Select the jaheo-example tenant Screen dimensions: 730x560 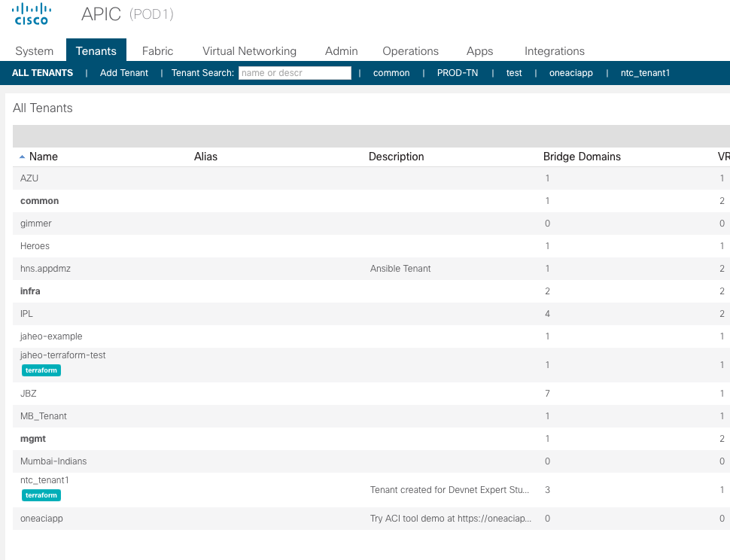tap(51, 336)
